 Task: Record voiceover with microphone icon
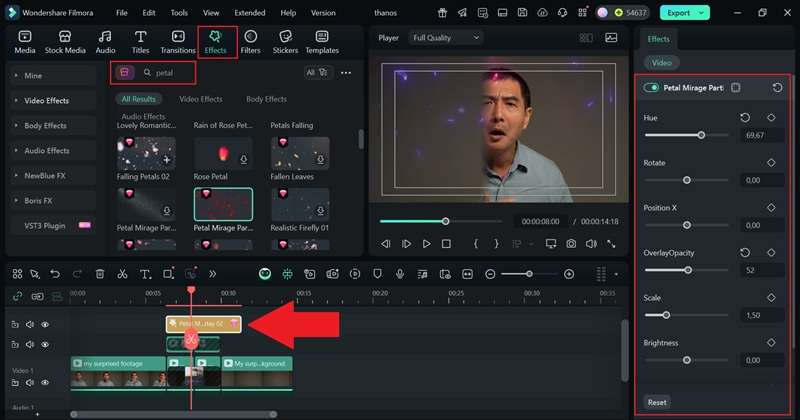[400, 274]
